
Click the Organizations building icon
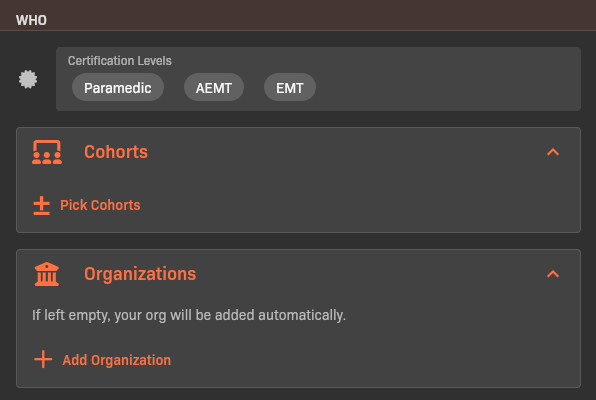(x=47, y=274)
